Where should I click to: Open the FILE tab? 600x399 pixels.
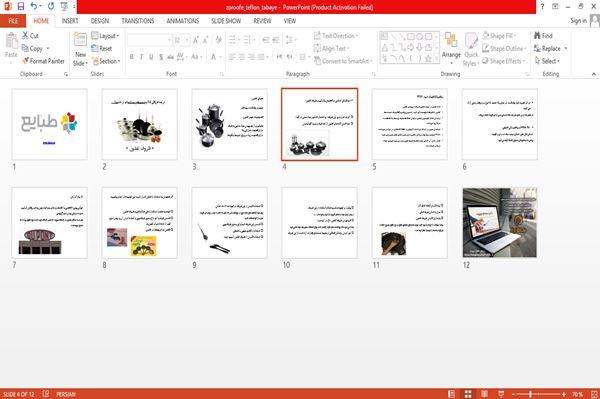point(13,21)
